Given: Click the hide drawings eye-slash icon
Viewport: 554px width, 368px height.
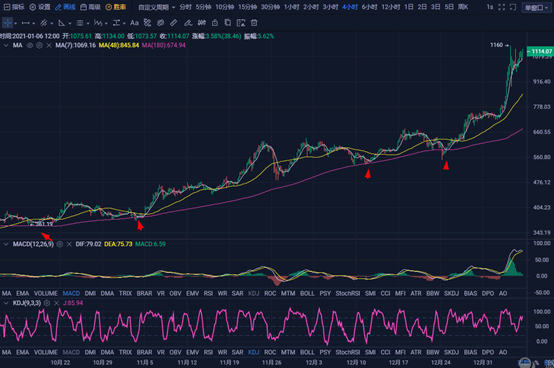Looking at the screenshot, I should (160, 23).
